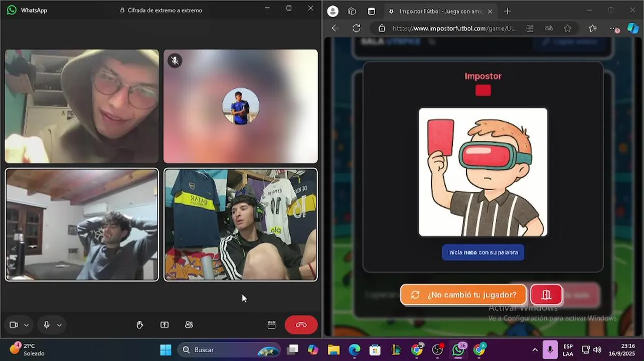Select the muted participant's blurred video tile
This screenshot has height=361, width=644.
click(241, 106)
